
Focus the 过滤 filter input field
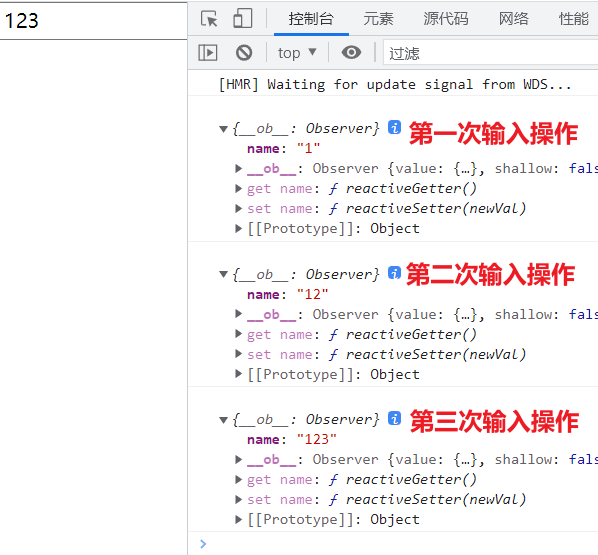[490, 53]
